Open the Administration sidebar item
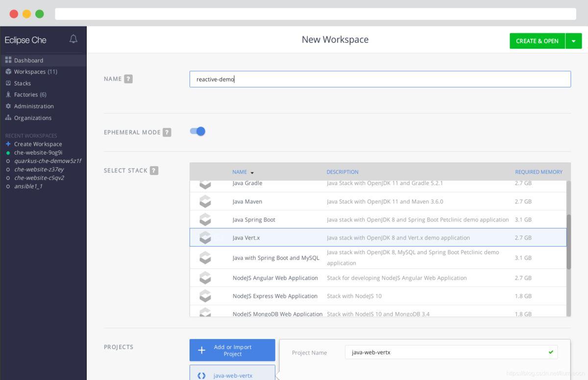588x380 pixels. pos(34,106)
